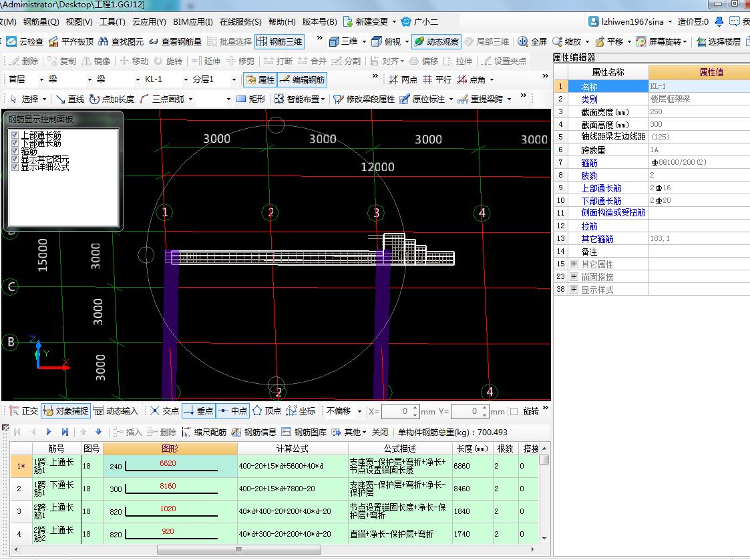Click 修改梁段属性 tool
This screenshot has height=560, width=750.
click(x=364, y=99)
